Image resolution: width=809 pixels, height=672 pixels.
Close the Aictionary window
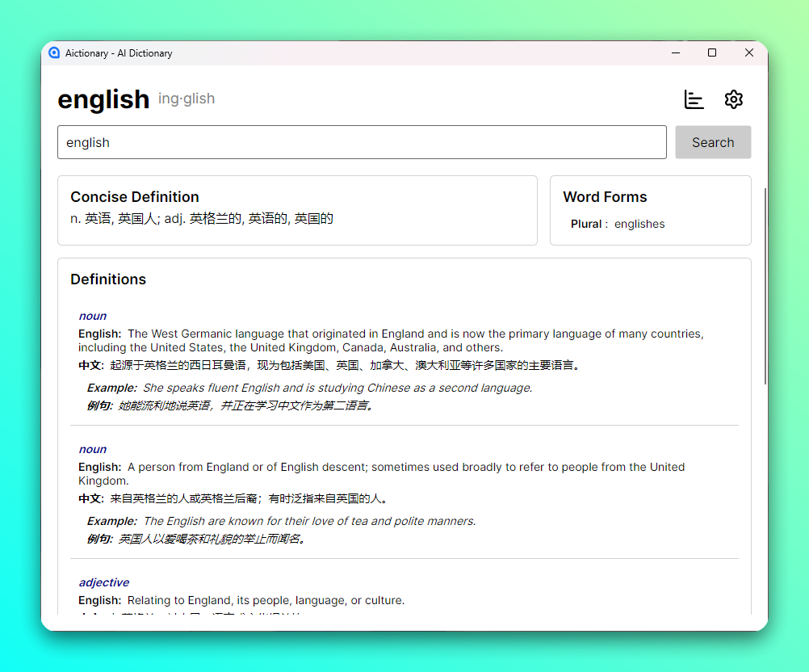(x=749, y=53)
